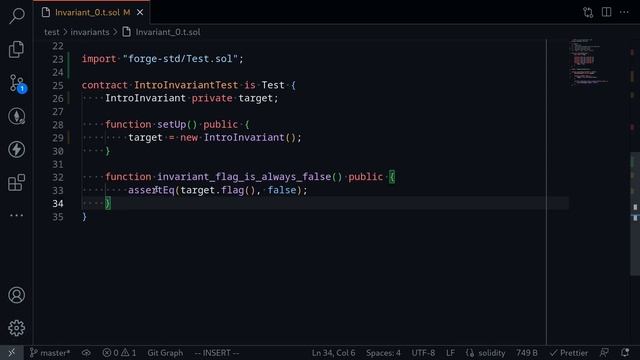The width and height of the screenshot is (640, 360).
Task: Open notifications bell in status bar
Action: pyautogui.click(x=625, y=353)
